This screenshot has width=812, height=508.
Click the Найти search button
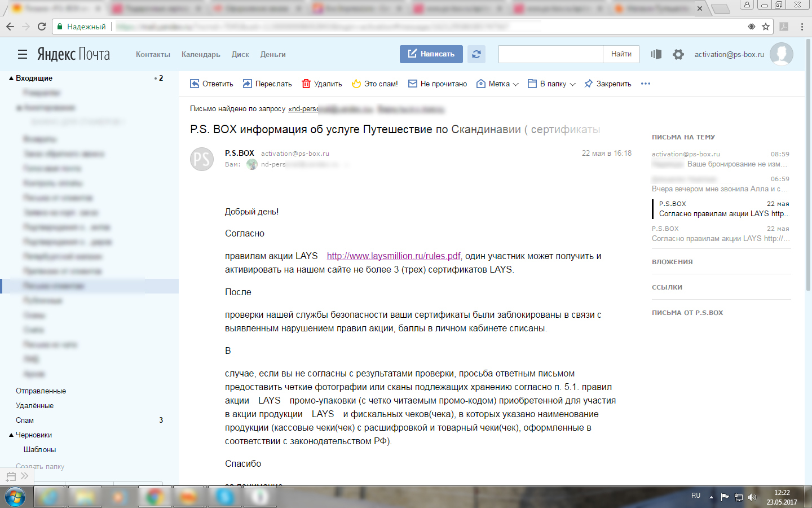point(621,54)
